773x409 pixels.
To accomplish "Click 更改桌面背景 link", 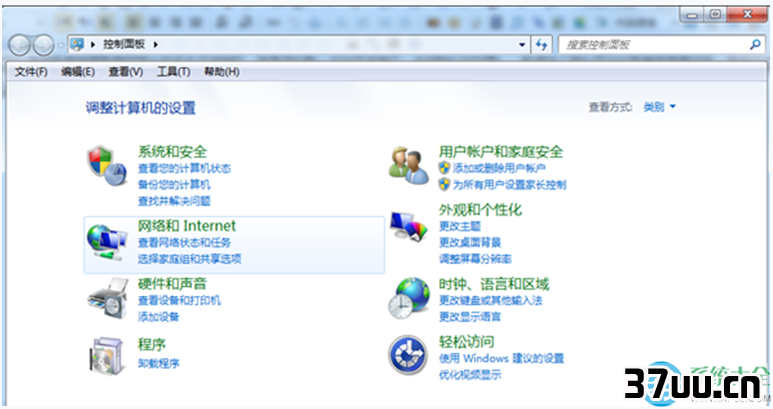I will (470, 242).
